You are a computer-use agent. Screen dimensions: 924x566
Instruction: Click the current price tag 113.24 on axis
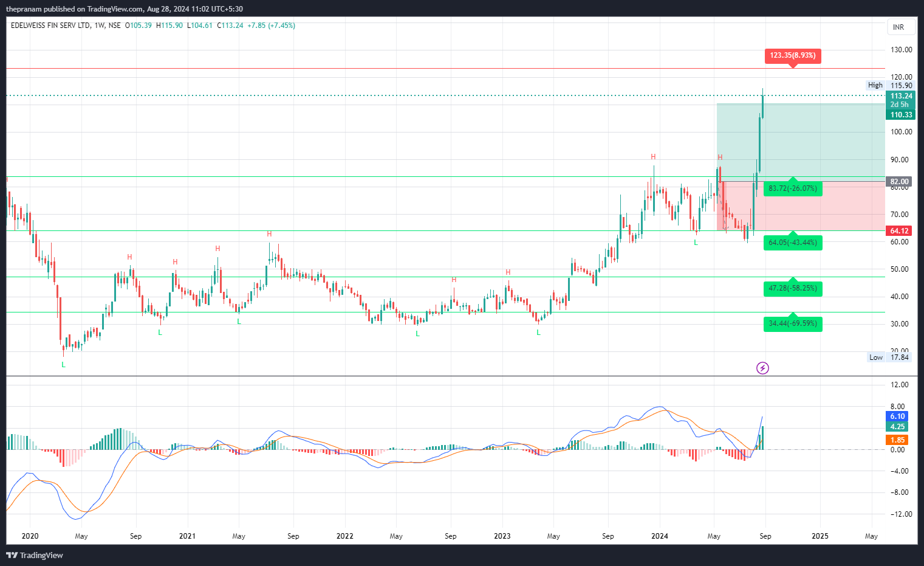tap(902, 96)
